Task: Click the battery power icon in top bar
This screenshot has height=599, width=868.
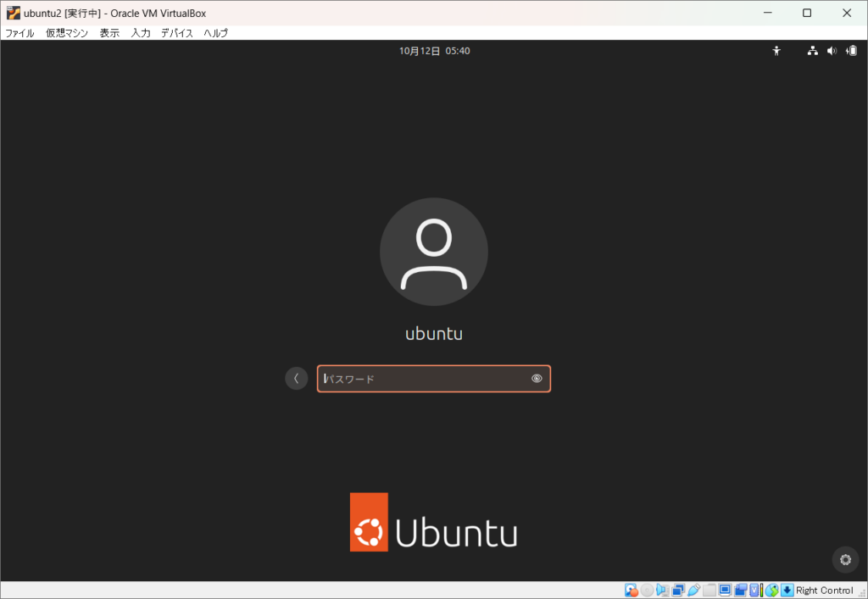Action: (x=851, y=51)
